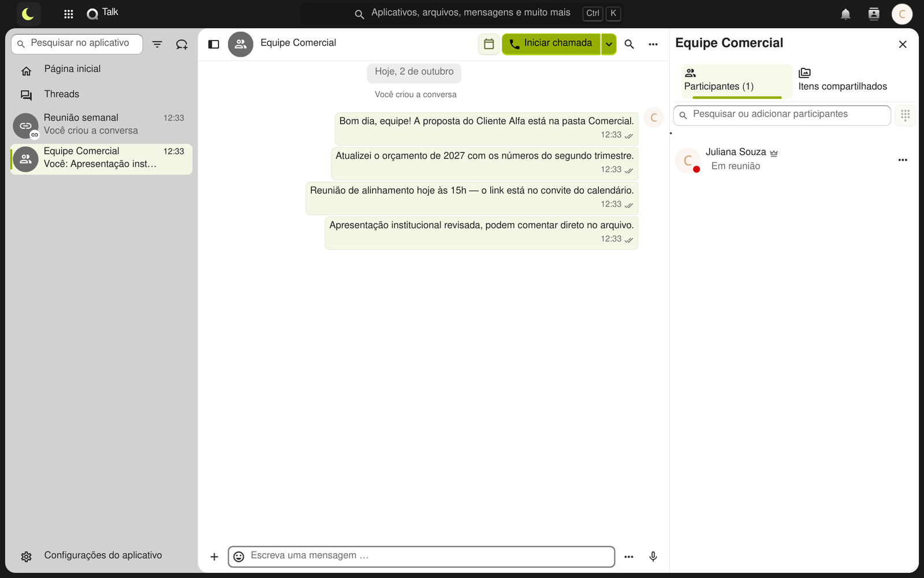This screenshot has height=578, width=924.
Task: Open the conversation actions menu
Action: click(x=653, y=44)
